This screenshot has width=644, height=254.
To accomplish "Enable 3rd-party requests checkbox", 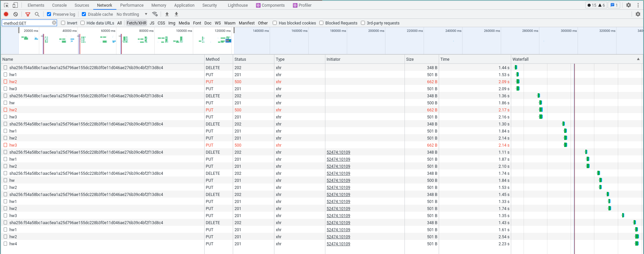I will pyautogui.click(x=363, y=23).
